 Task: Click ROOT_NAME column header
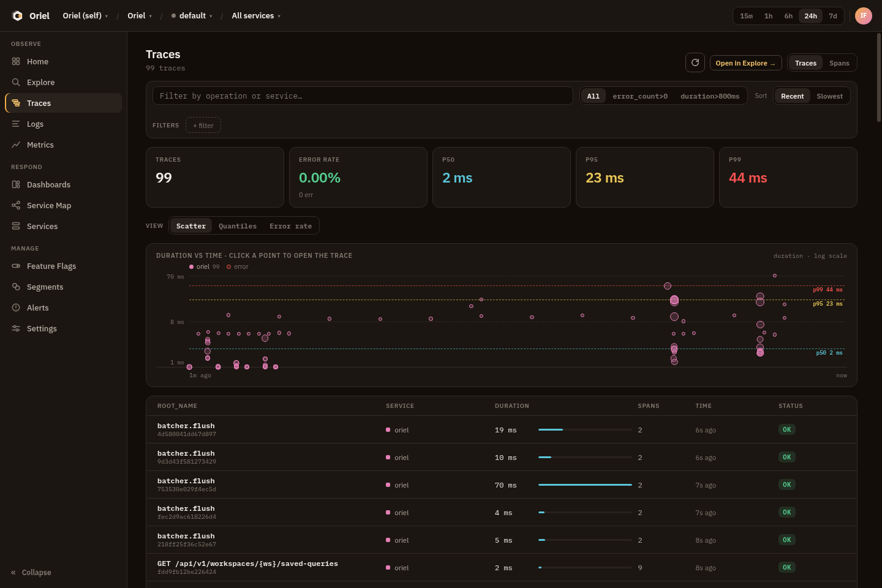[177, 406]
